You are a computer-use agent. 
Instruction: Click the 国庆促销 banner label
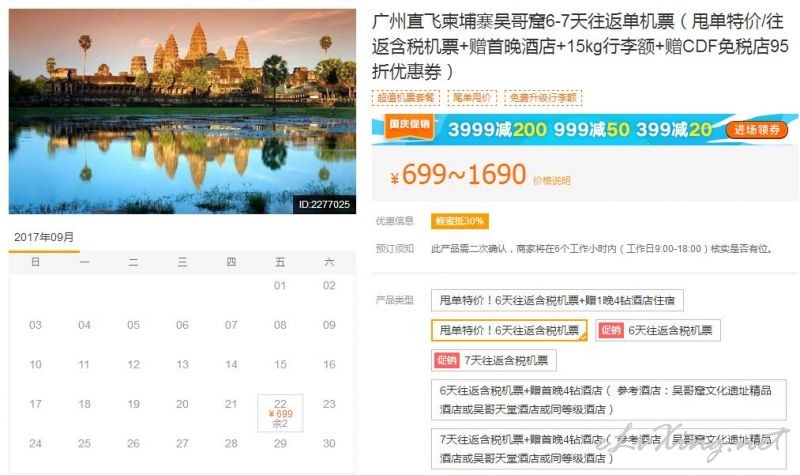pyautogui.click(x=409, y=124)
